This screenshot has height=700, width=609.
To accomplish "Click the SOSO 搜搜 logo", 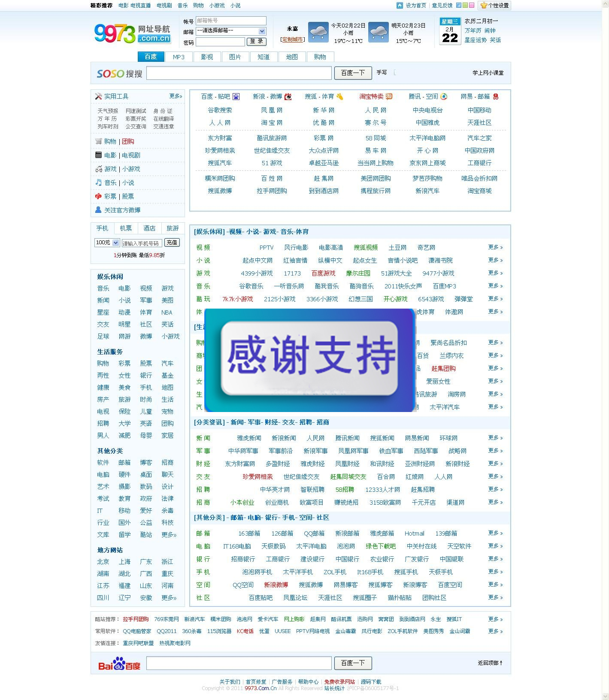I will tap(120, 73).
